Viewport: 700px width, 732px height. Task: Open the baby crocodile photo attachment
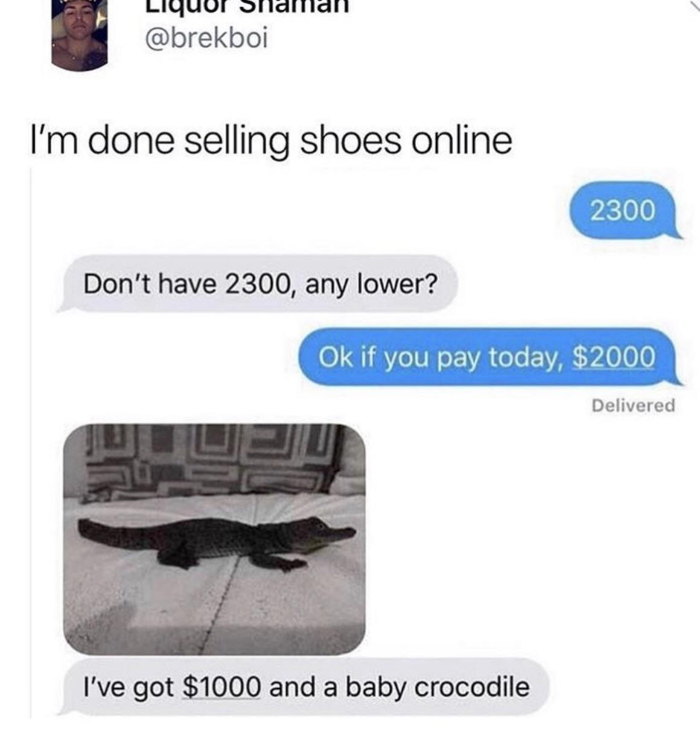pyautogui.click(x=214, y=539)
